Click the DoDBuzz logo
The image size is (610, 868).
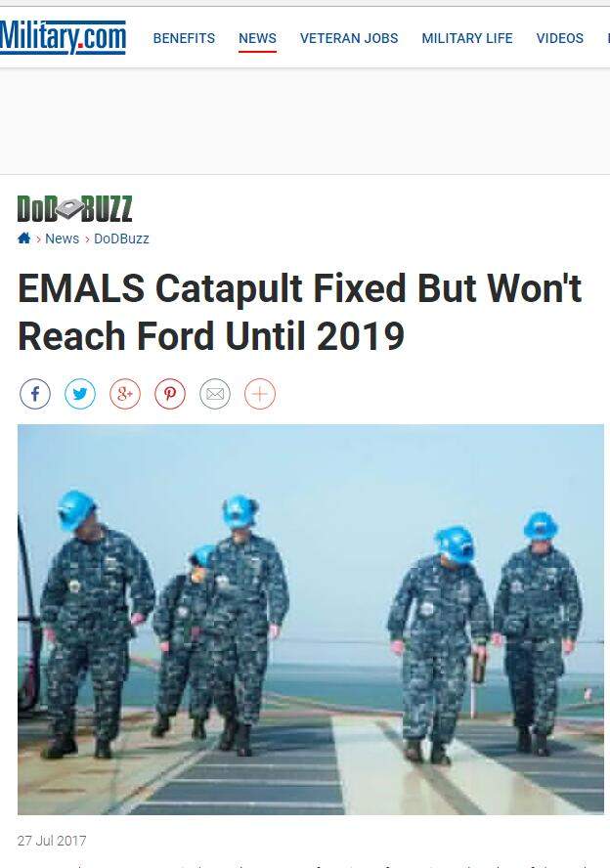(x=74, y=209)
